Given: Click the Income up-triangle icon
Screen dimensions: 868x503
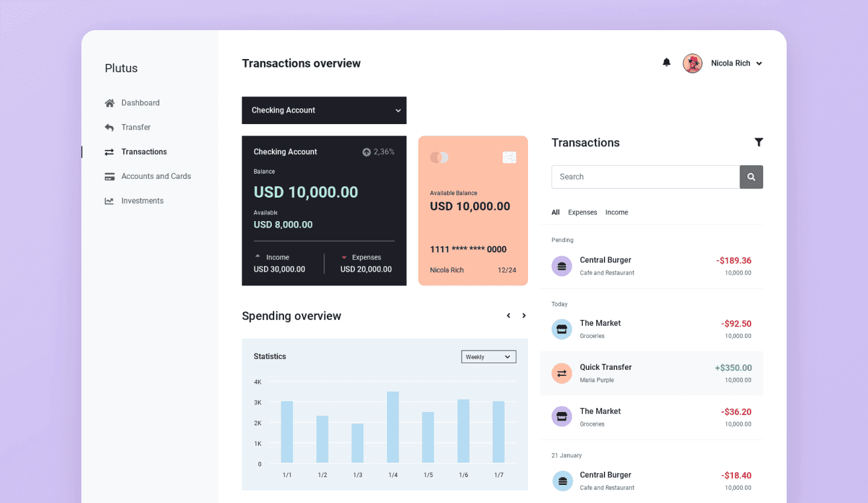Looking at the screenshot, I should [x=258, y=257].
